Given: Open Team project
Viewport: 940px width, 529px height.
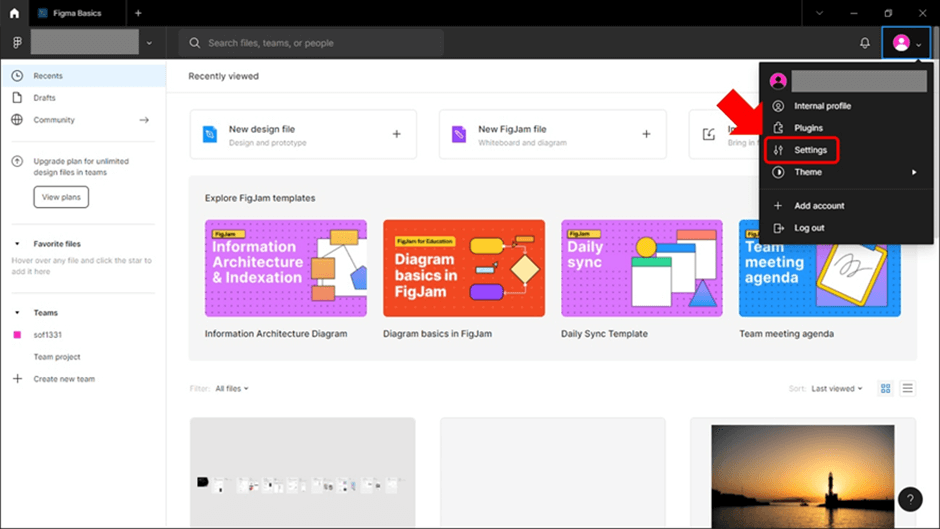Looking at the screenshot, I should [57, 357].
